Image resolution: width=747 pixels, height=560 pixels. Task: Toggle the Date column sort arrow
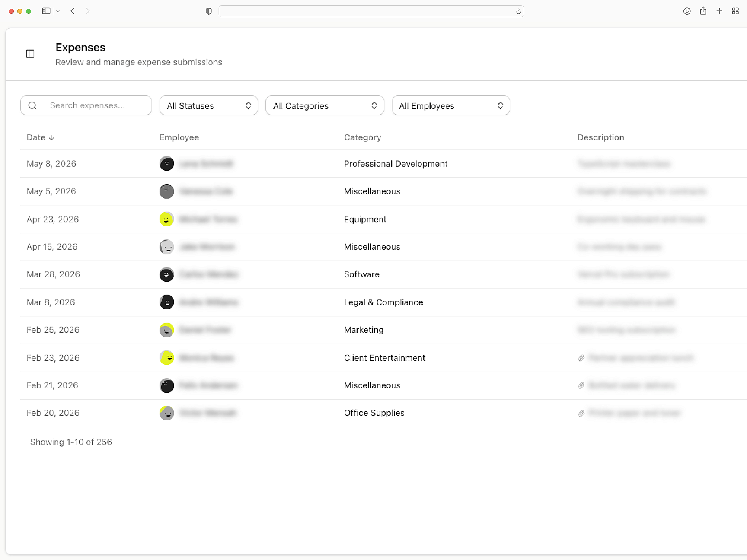[51, 137]
